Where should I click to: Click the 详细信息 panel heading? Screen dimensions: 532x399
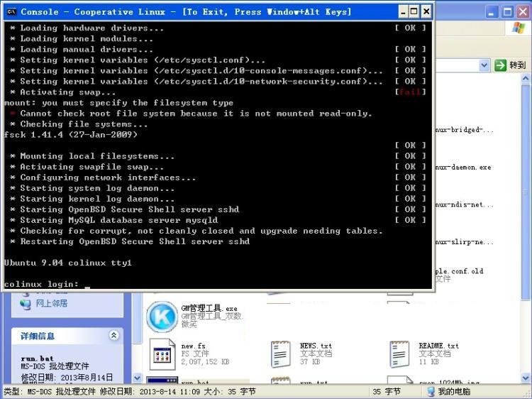38,337
